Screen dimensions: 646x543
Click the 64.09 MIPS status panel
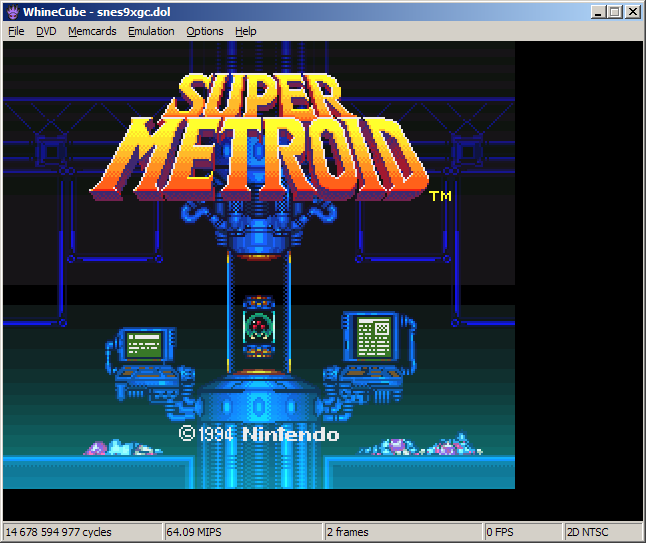(x=242, y=532)
